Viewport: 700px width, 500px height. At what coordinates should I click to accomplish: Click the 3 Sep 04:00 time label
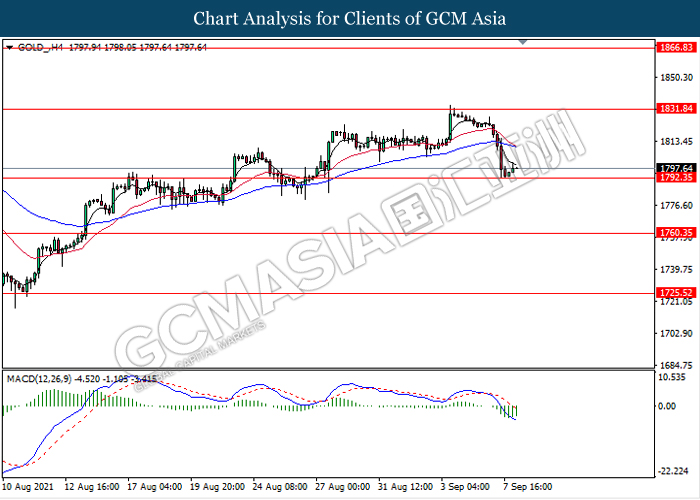click(x=465, y=487)
